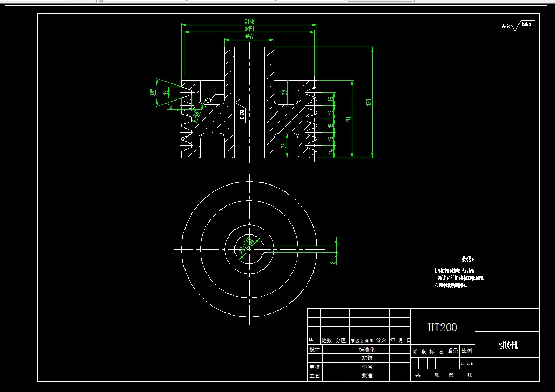Click the 重量 weight header cell
Image resolution: width=555 pixels, height=392 pixels.
pos(453,351)
